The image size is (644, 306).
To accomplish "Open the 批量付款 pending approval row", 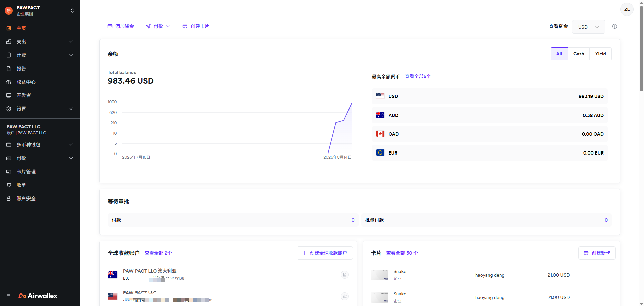I will coord(486,220).
